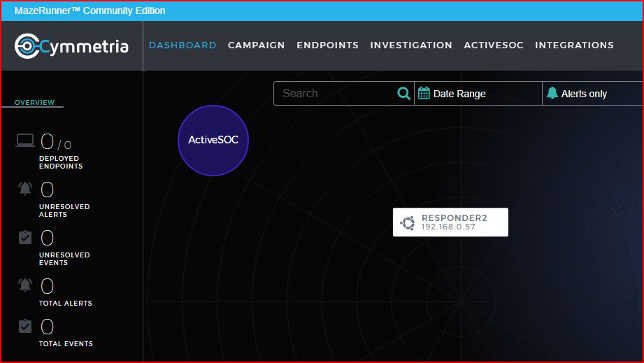Click the Unresolved Alerts label
The width and height of the screenshot is (644, 363).
pyautogui.click(x=64, y=211)
